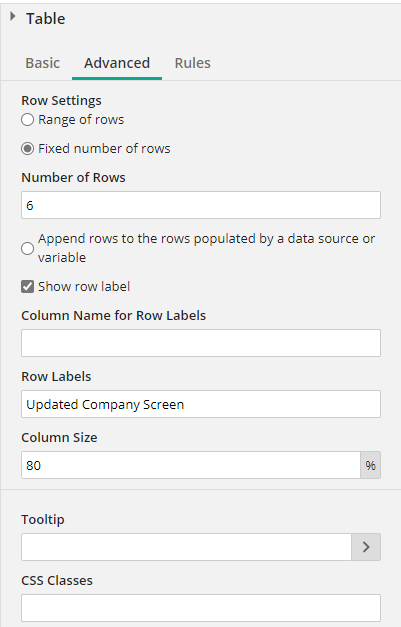Choose Fixed number of rows radio button

28,149
